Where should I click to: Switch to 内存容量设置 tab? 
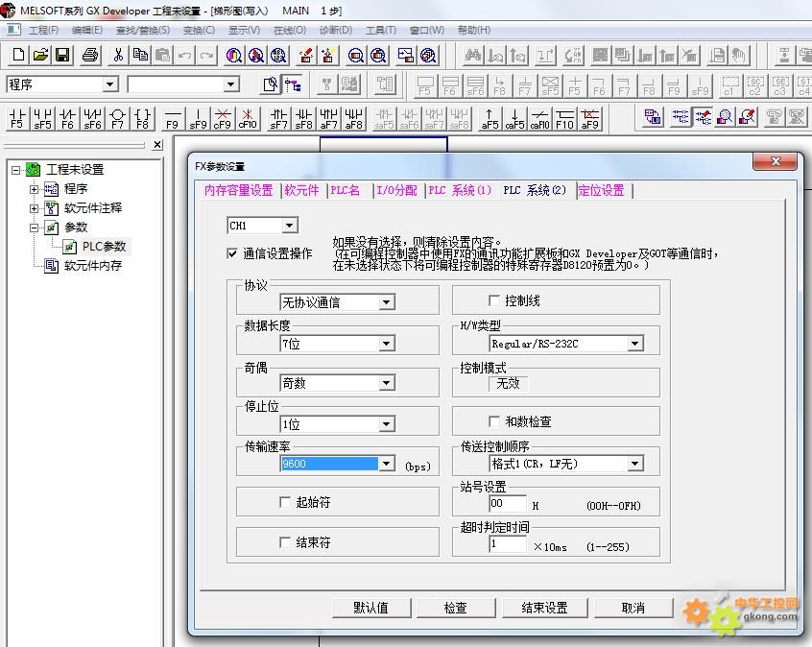coord(239,190)
